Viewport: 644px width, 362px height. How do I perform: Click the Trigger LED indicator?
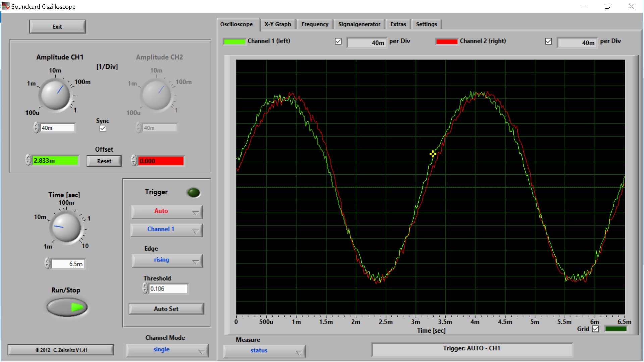(x=193, y=193)
